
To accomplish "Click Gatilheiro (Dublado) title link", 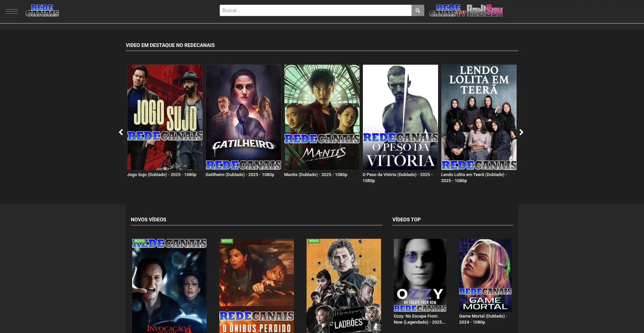I will 240,175.
